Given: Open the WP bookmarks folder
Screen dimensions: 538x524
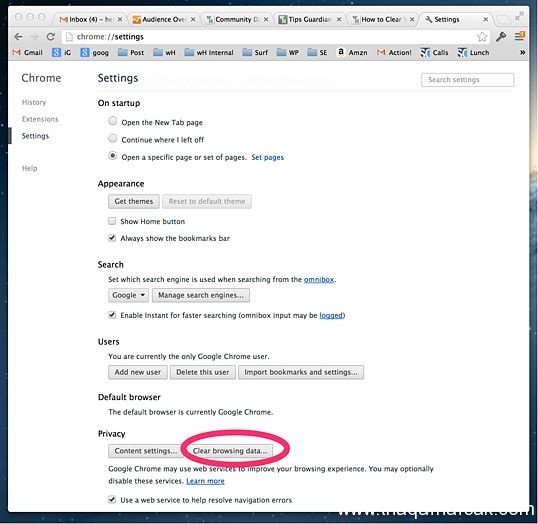Looking at the screenshot, I should [x=288, y=53].
